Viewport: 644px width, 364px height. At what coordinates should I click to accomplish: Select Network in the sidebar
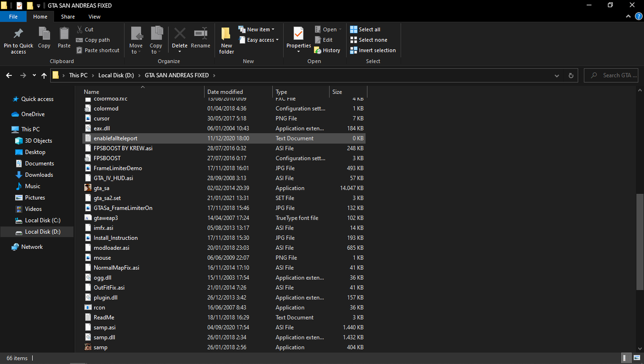(x=32, y=247)
